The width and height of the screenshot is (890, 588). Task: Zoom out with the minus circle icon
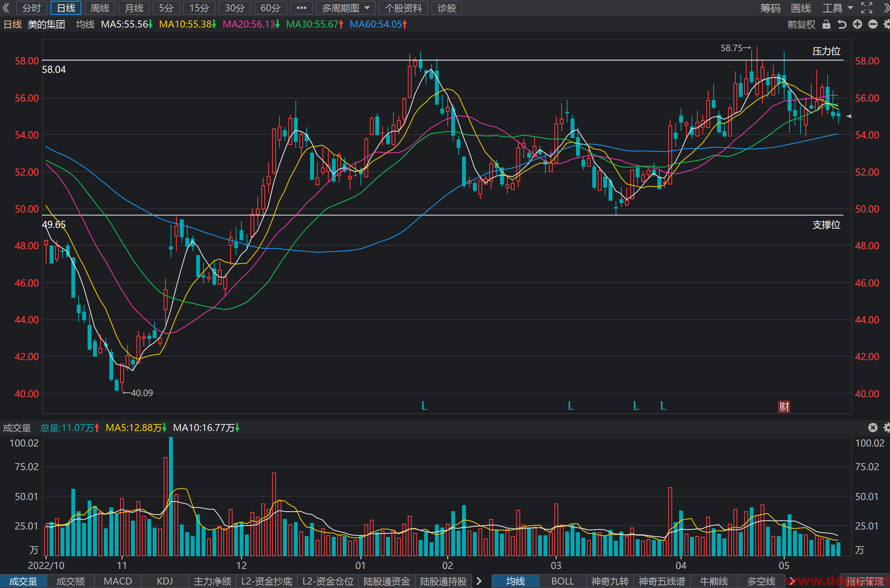click(x=873, y=24)
